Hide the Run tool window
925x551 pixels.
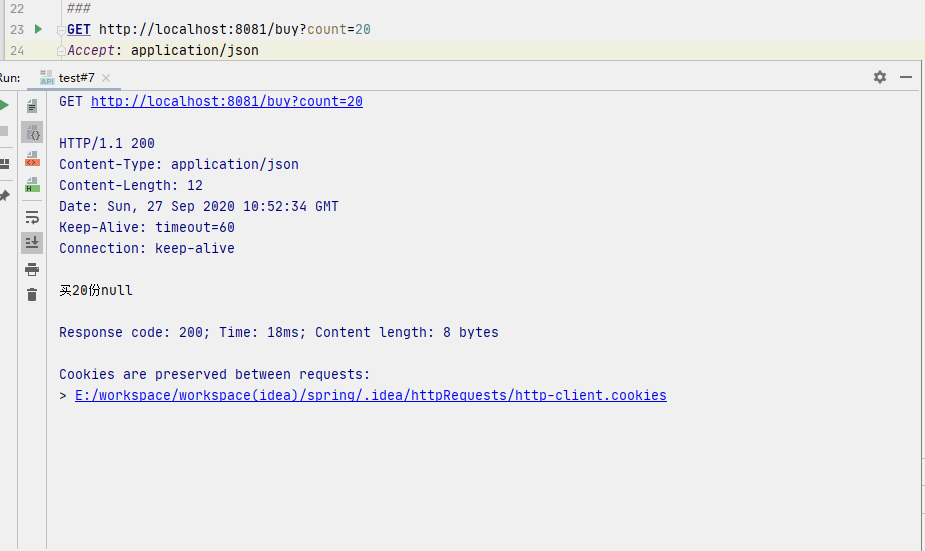pos(906,77)
